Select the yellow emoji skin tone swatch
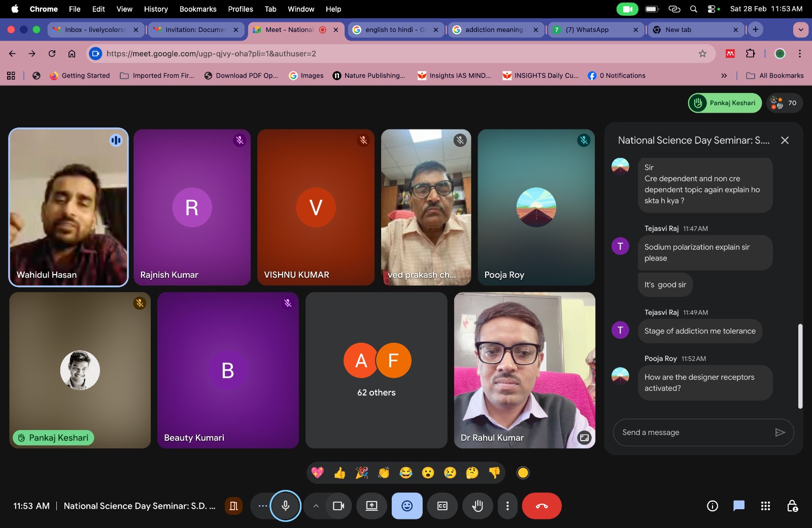The height and width of the screenshot is (528, 812). pyautogui.click(x=523, y=473)
